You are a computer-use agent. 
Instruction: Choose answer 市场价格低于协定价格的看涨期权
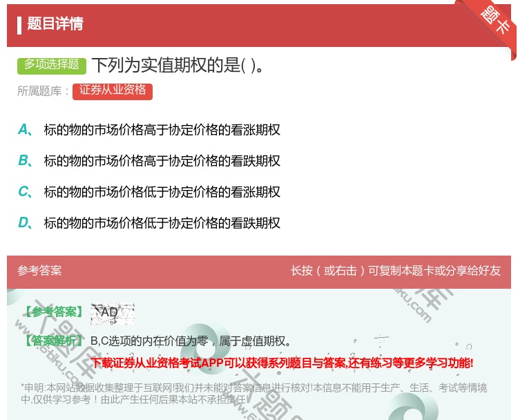coord(162,192)
